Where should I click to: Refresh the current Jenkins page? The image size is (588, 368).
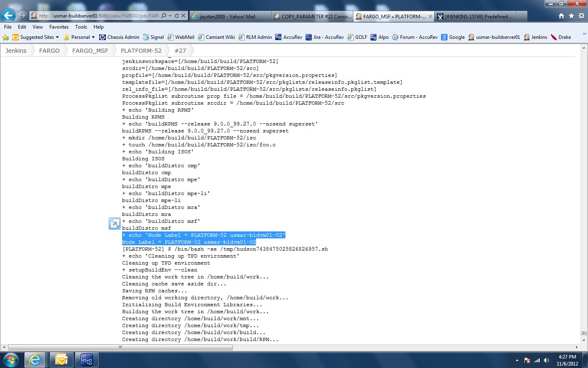coord(177,16)
